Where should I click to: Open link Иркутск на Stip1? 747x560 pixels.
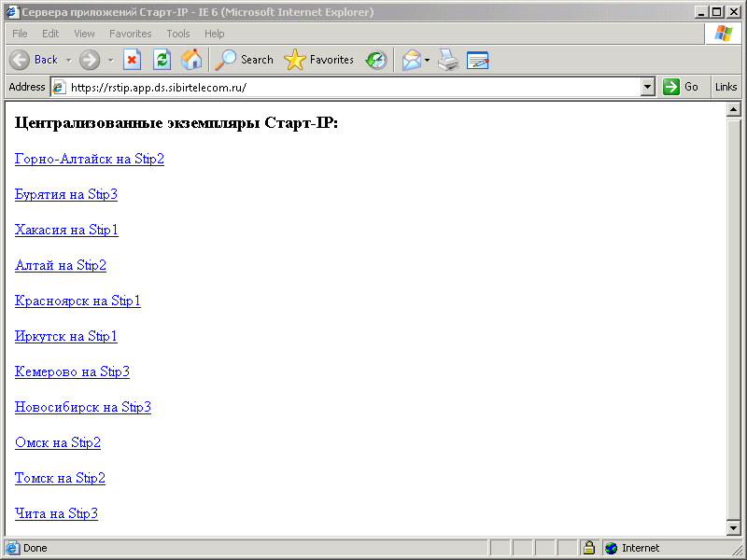66,336
